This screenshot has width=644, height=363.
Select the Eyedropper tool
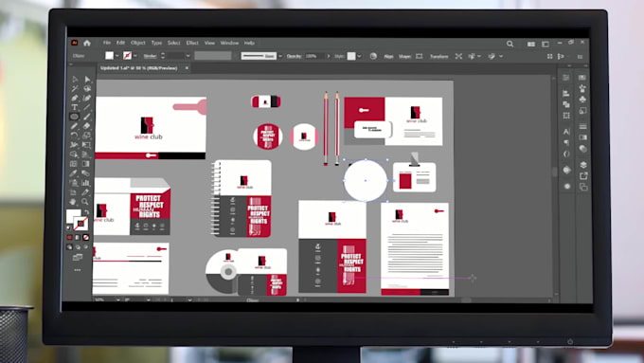tap(74, 173)
